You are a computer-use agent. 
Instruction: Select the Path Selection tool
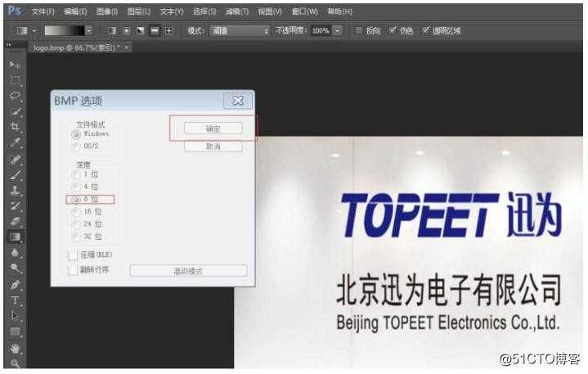(x=15, y=316)
